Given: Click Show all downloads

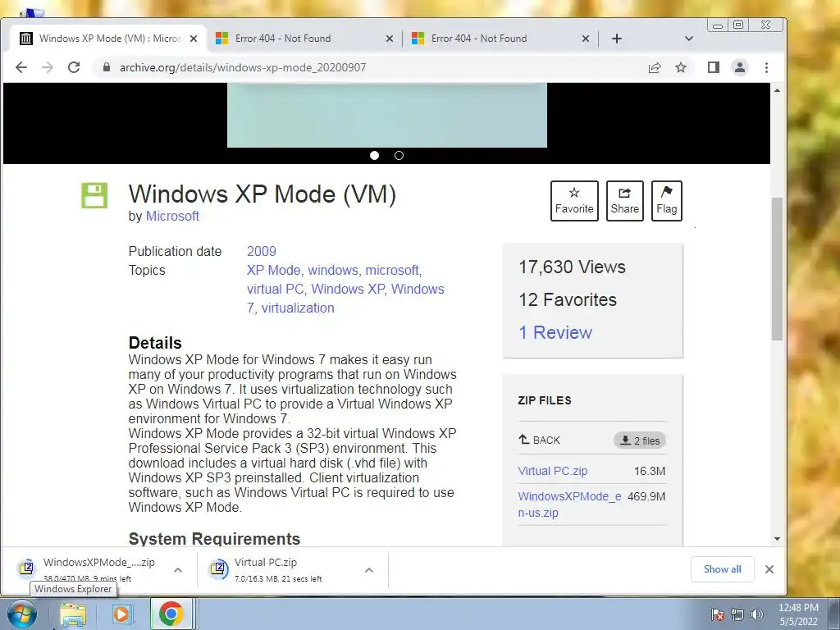Looking at the screenshot, I should tap(723, 569).
